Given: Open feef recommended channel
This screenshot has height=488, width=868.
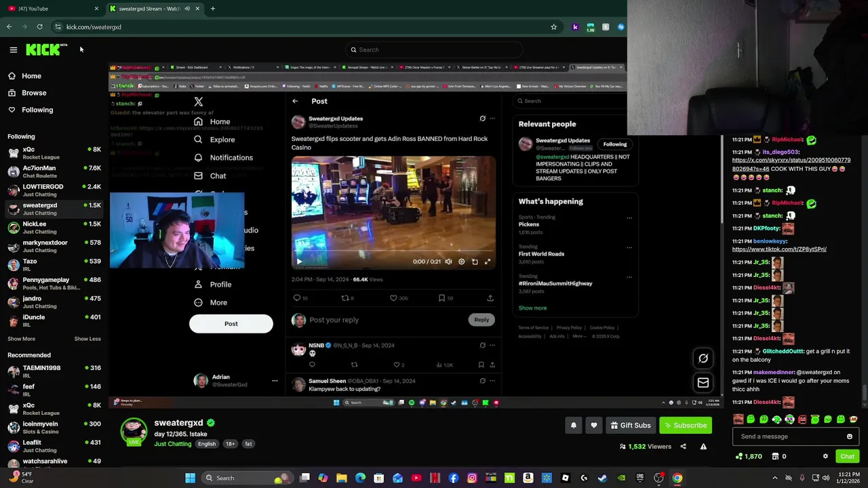Looking at the screenshot, I should pyautogui.click(x=53, y=390).
